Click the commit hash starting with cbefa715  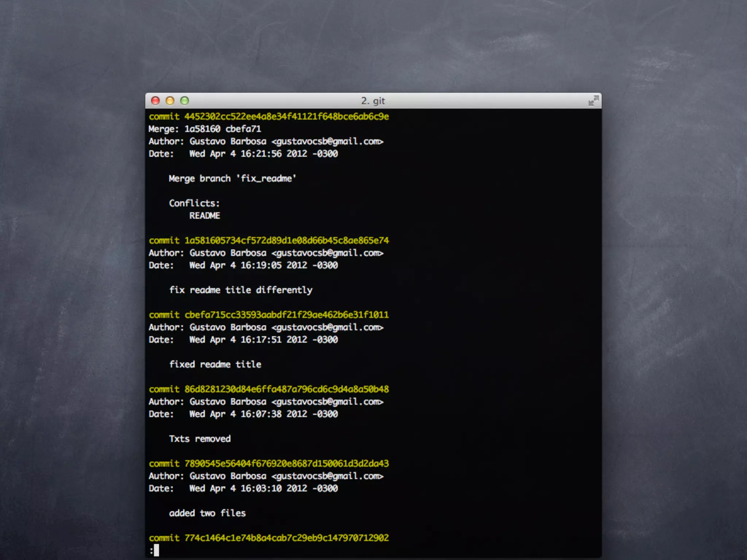(x=286, y=315)
